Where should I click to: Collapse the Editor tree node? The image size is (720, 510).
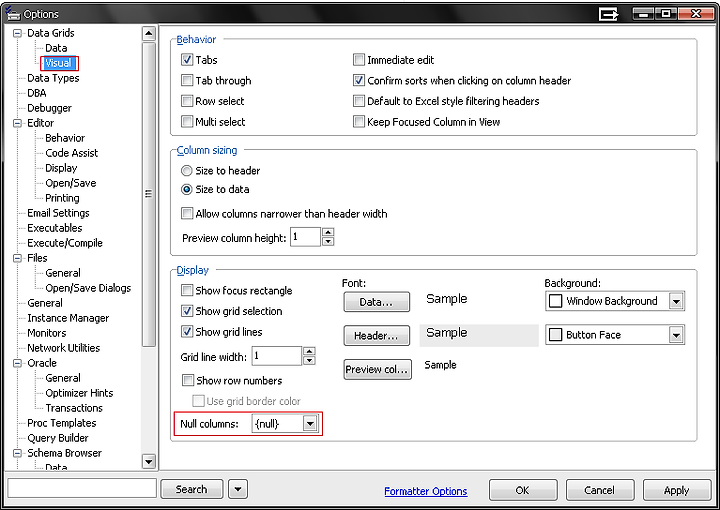pos(17,123)
